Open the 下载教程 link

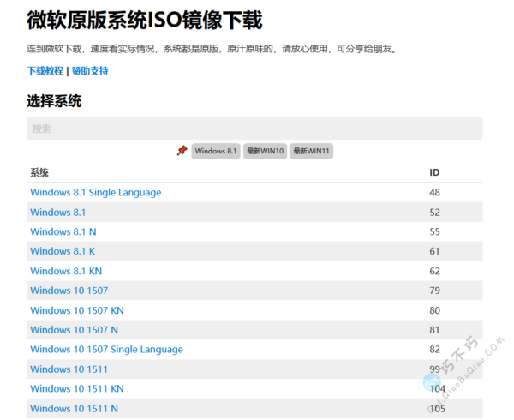(45, 71)
